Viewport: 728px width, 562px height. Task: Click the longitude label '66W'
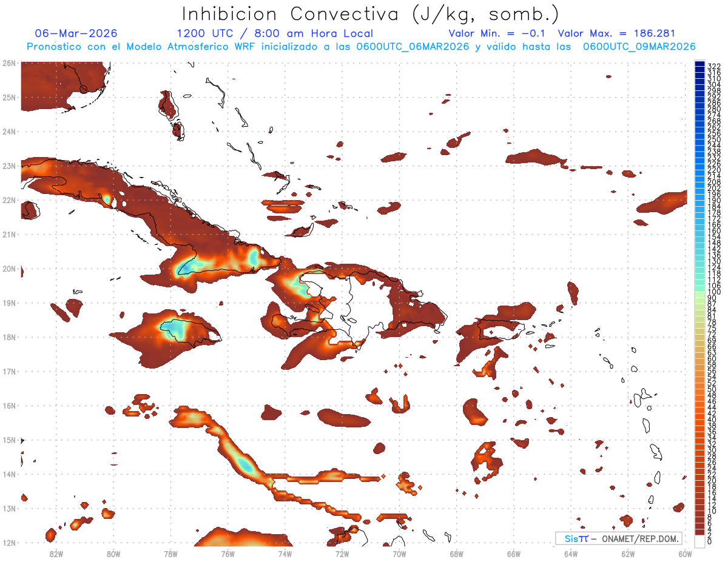tap(513, 553)
